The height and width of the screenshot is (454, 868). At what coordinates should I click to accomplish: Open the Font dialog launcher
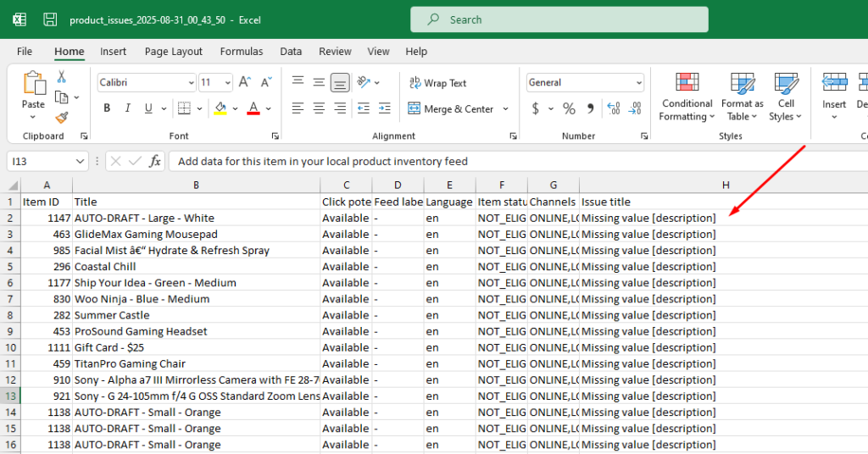tap(275, 136)
